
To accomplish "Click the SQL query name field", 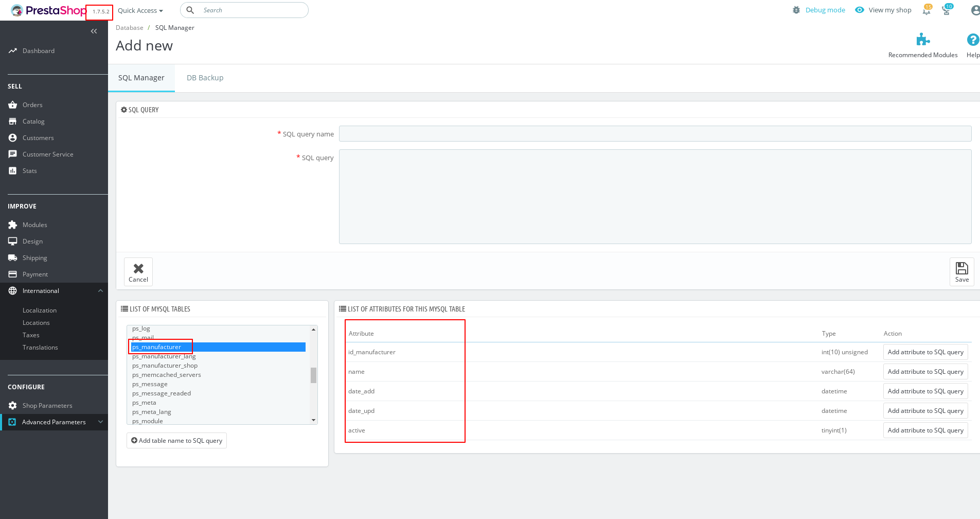I will point(655,134).
